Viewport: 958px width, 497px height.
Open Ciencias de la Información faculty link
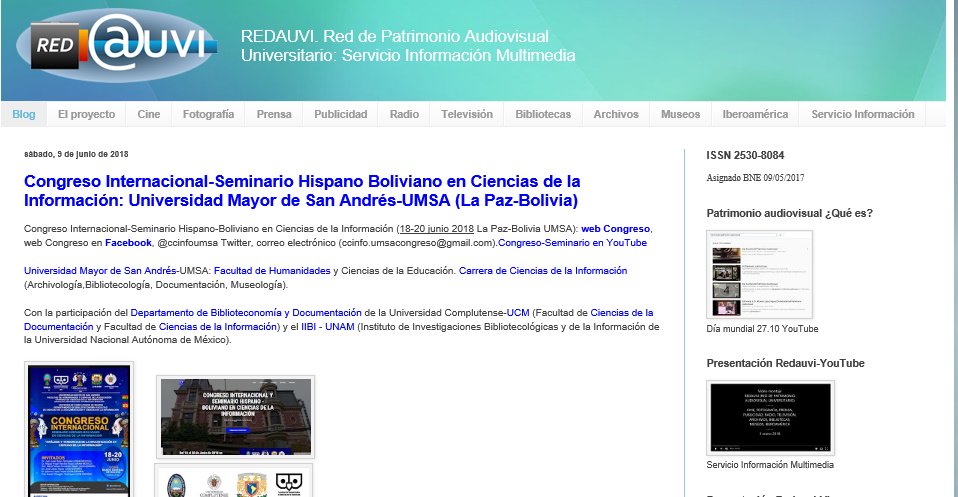218,326
